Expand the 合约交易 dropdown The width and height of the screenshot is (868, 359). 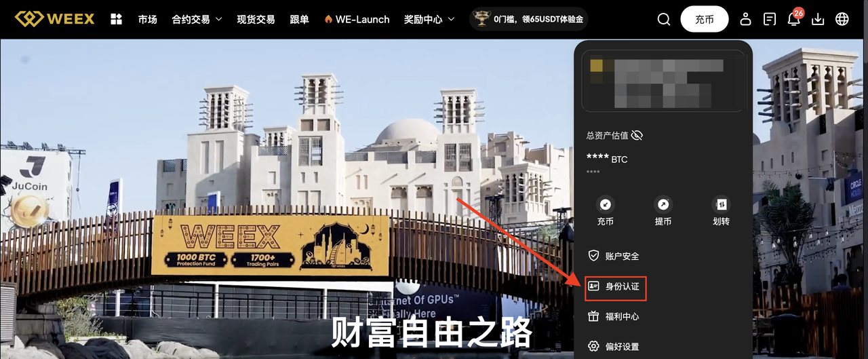click(x=197, y=19)
